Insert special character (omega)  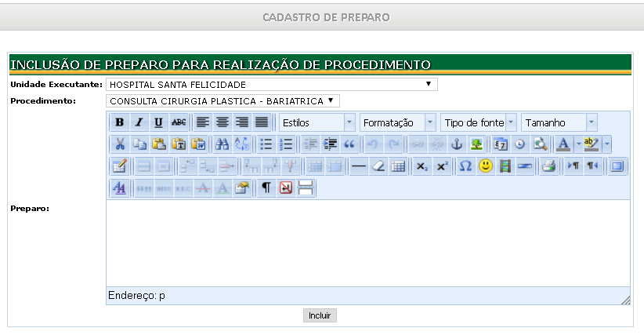465,166
